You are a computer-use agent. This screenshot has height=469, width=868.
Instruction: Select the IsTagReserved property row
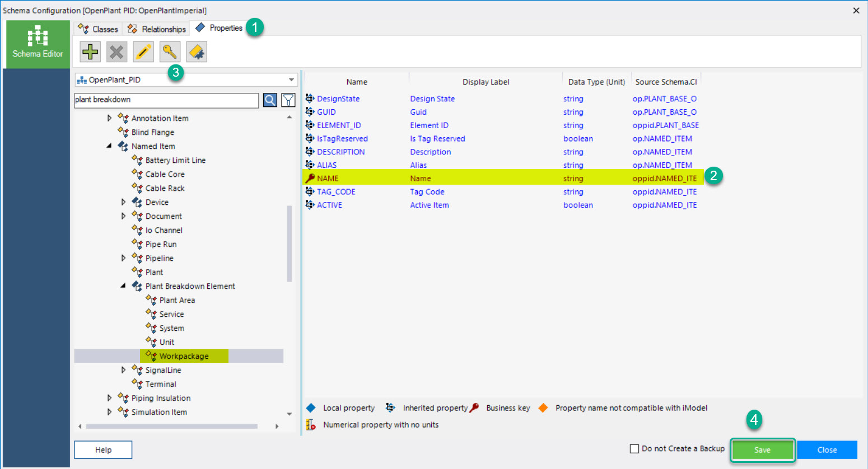coord(503,139)
